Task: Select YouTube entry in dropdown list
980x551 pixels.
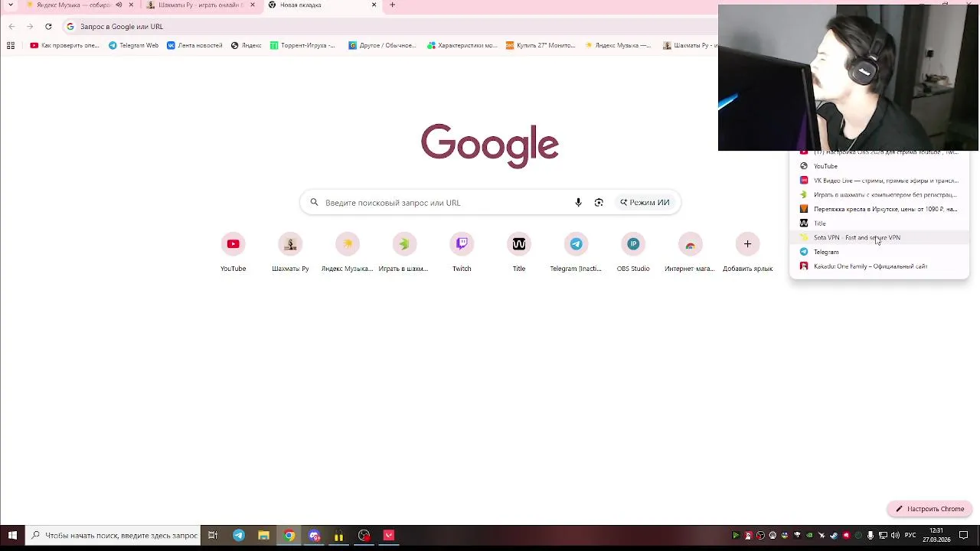Action: (880, 166)
